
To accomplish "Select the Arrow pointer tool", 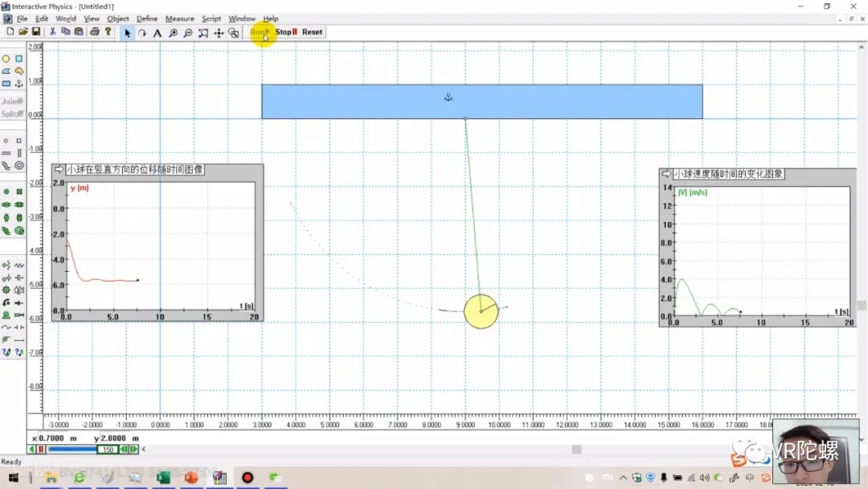I will (x=127, y=33).
